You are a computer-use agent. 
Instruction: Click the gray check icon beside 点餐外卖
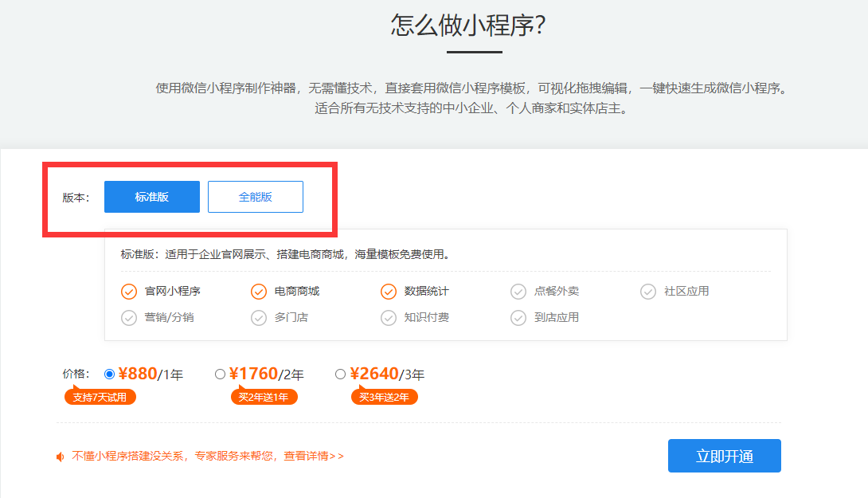[x=518, y=292]
